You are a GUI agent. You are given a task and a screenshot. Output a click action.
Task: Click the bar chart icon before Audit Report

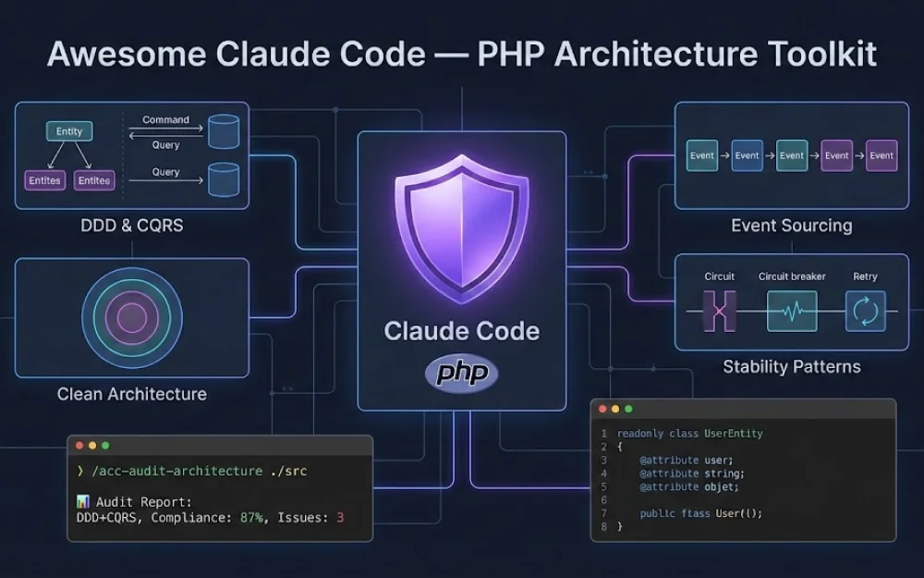(x=83, y=502)
